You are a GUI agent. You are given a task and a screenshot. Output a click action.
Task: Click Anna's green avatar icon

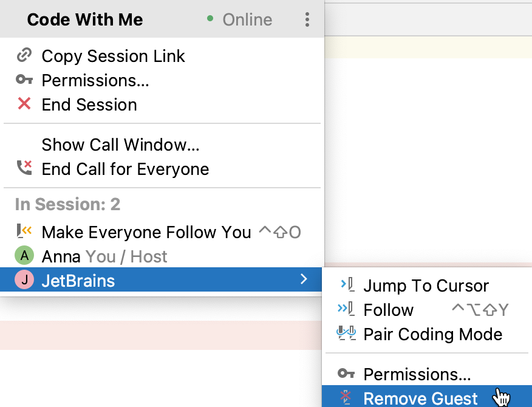[x=24, y=256]
